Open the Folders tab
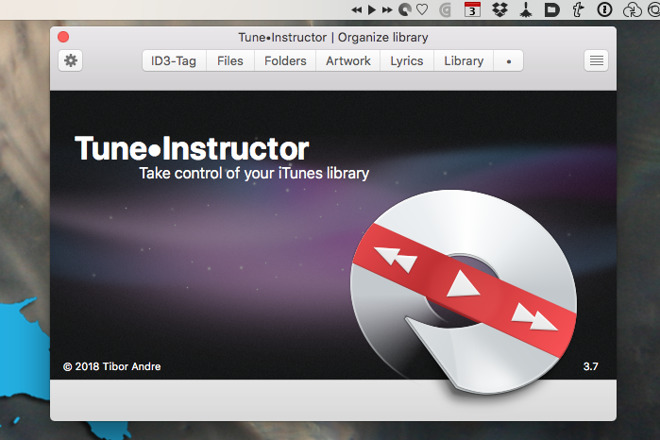Screen dimensions: 660x440 click(x=285, y=61)
